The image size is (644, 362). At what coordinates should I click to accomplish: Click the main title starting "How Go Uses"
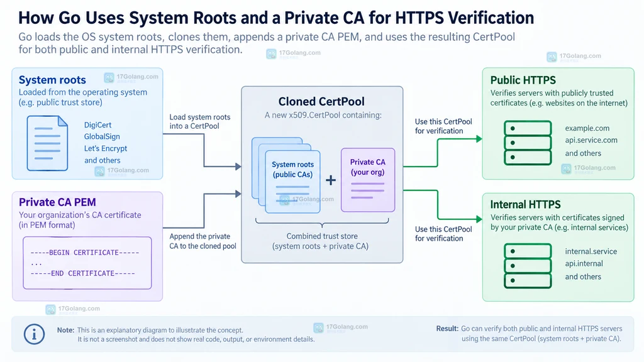click(x=277, y=18)
